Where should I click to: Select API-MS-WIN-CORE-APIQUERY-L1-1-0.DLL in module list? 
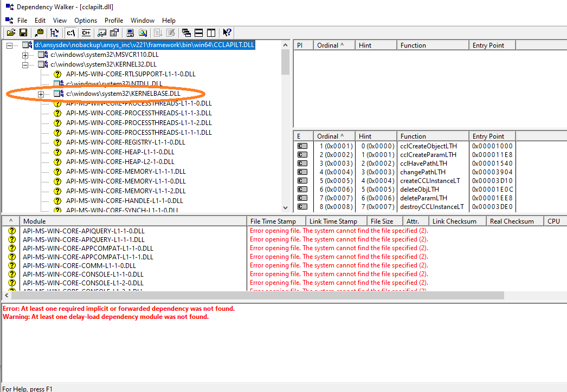pos(83,231)
